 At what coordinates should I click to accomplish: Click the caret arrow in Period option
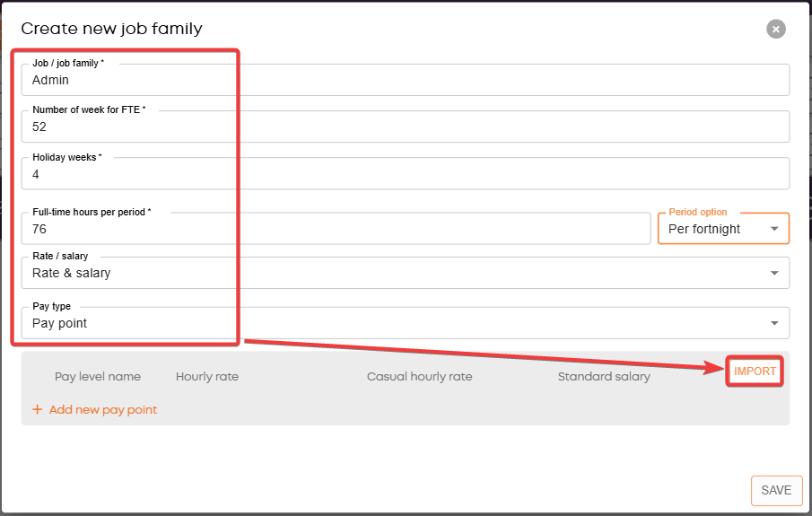tap(774, 229)
